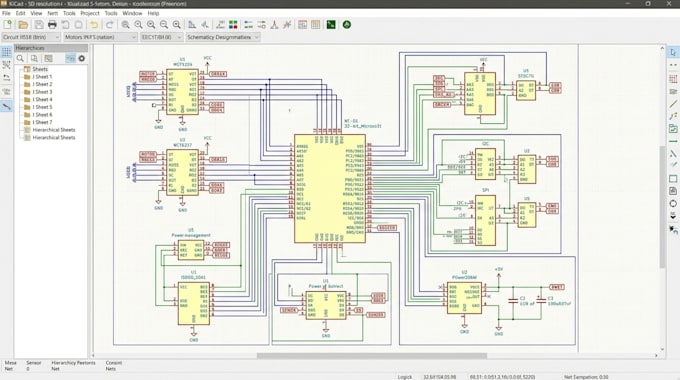Click capacitor C2 in the schematic

click(x=513, y=301)
